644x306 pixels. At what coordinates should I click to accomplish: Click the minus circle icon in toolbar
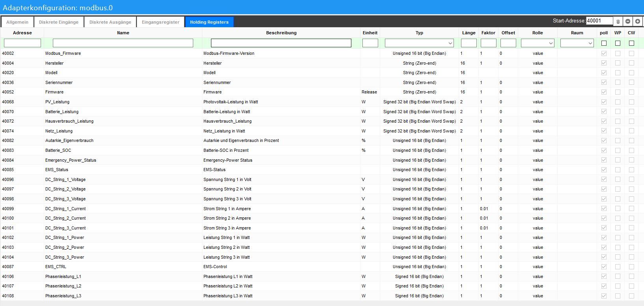[x=628, y=21]
